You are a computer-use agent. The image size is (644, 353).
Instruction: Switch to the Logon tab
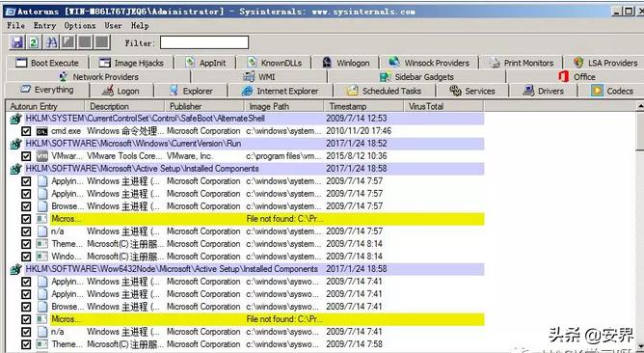point(121,91)
